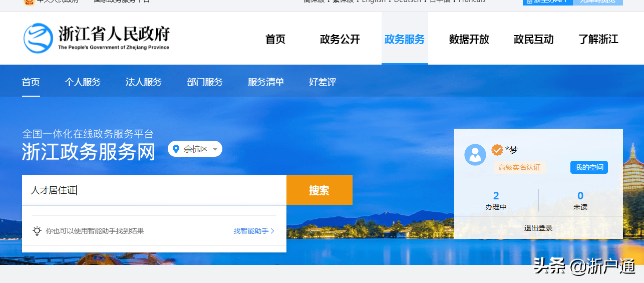644x283 pixels.
Task: Click the 浙江政务服务网 title text
Action: coord(89,152)
